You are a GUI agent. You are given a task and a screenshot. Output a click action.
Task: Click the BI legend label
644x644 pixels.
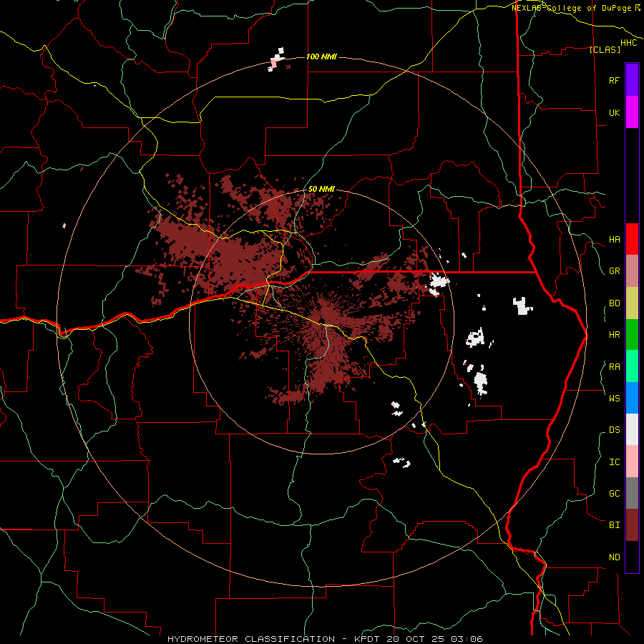(x=614, y=525)
